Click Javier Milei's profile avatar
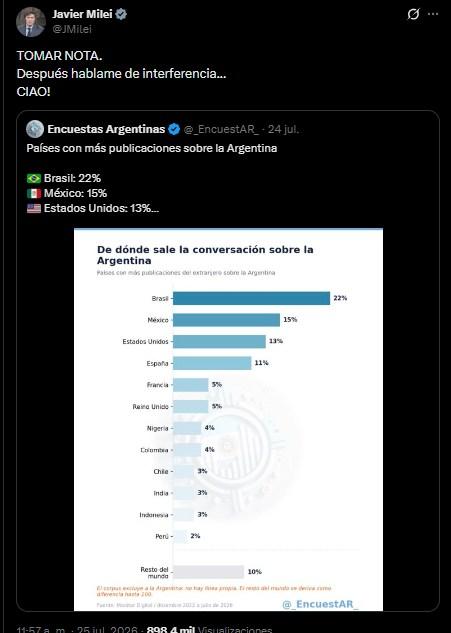Image resolution: width=451 pixels, height=633 pixels. tap(31, 22)
